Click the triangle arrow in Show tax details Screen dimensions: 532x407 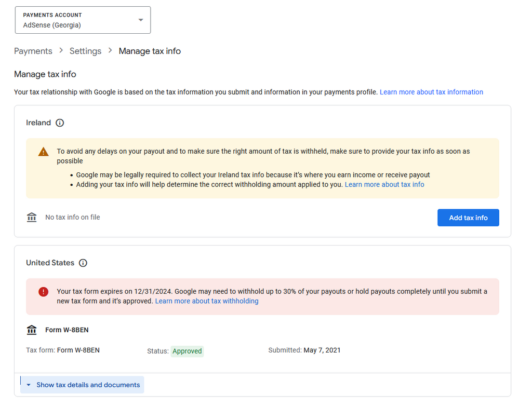[29, 385]
